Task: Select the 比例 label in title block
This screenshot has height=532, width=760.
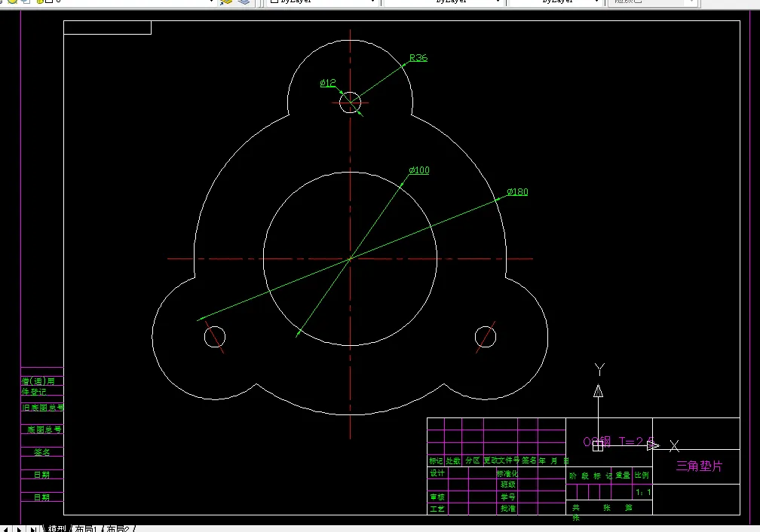Action: pyautogui.click(x=641, y=475)
